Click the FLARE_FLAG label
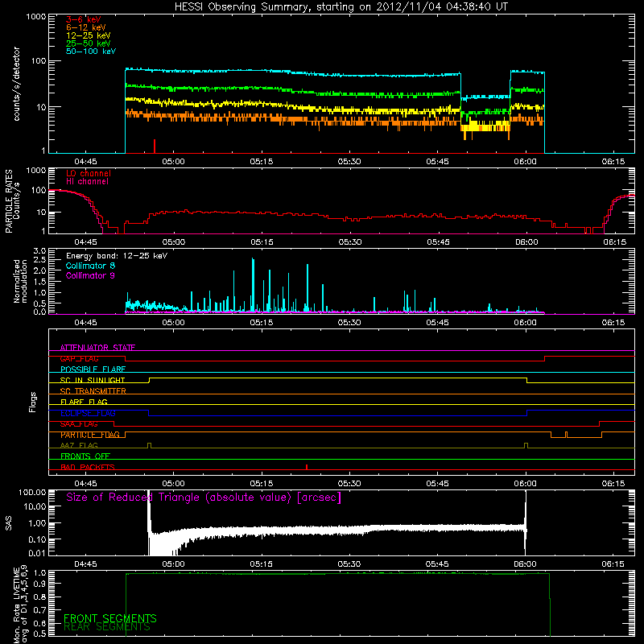This screenshot has height=644, width=644. click(84, 402)
